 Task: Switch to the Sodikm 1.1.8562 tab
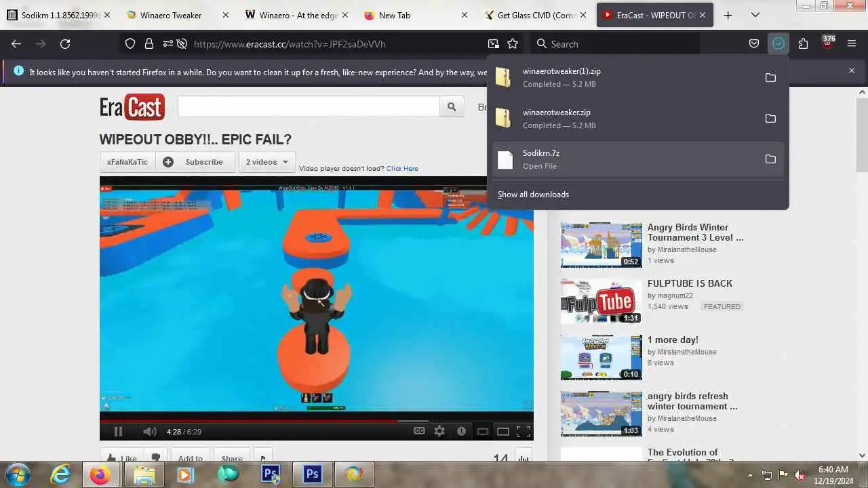(x=55, y=15)
